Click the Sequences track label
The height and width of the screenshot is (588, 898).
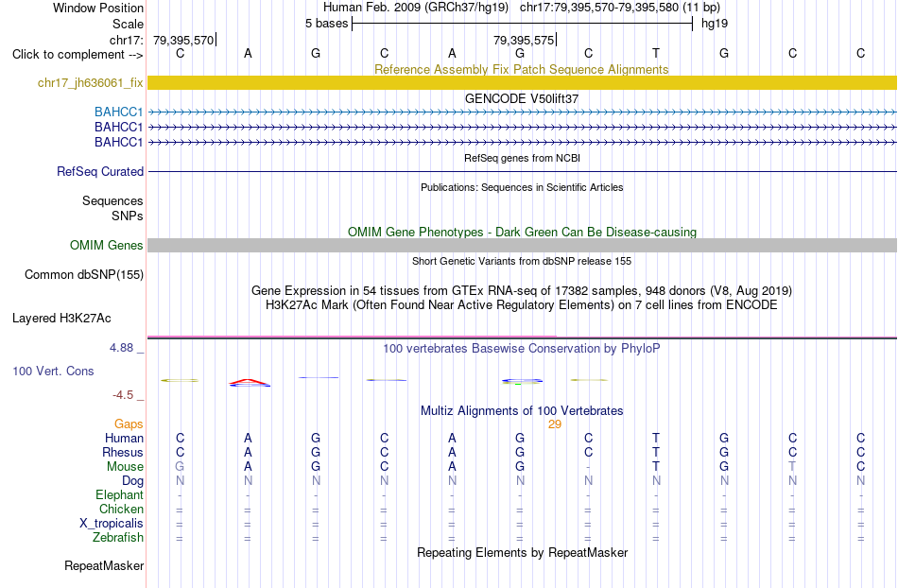click(112, 201)
